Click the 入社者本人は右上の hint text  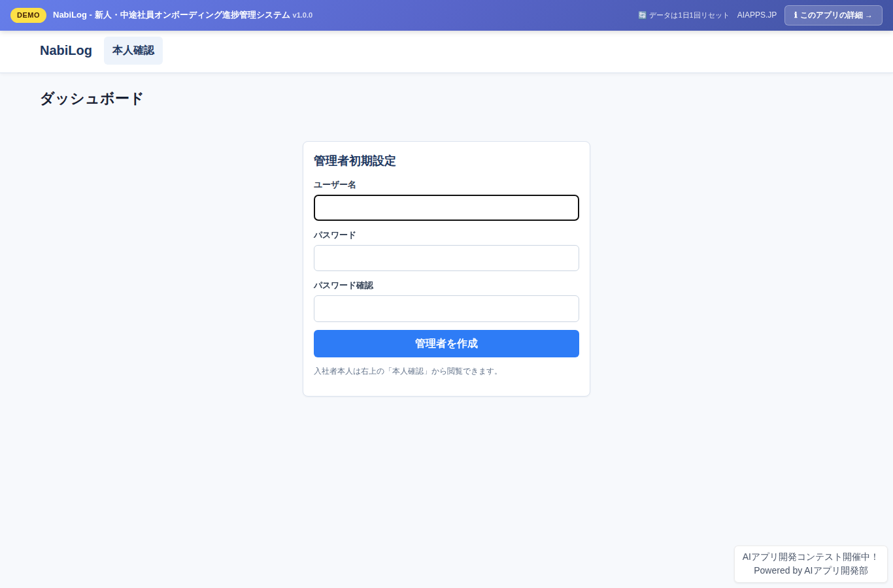point(408,371)
